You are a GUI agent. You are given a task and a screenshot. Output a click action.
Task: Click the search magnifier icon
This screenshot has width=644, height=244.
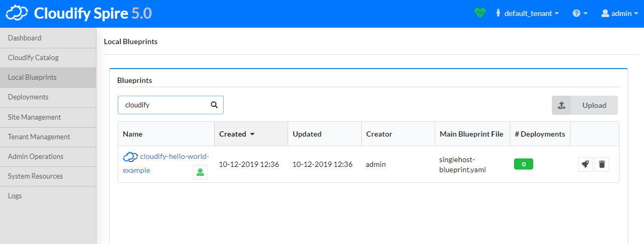[214, 105]
